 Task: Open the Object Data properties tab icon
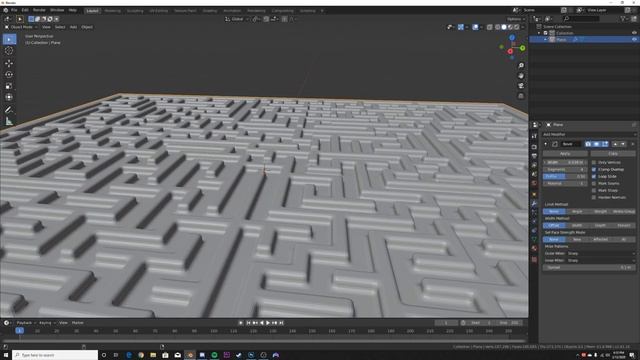534,240
